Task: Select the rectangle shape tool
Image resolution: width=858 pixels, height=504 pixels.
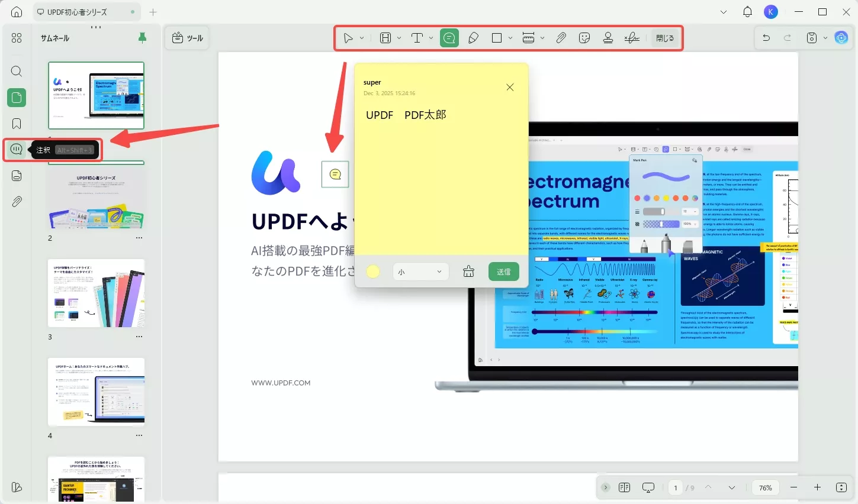Action: pos(497,38)
